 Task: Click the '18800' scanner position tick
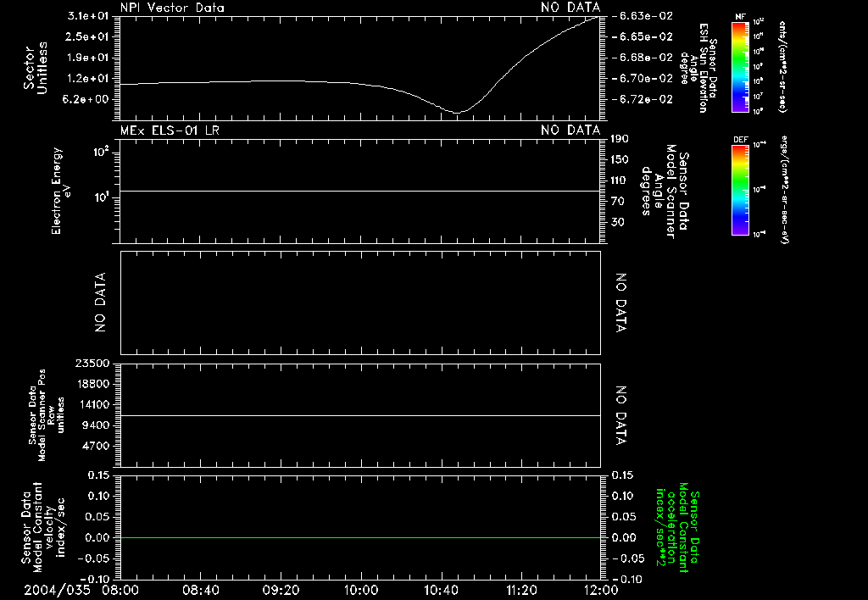click(92, 384)
